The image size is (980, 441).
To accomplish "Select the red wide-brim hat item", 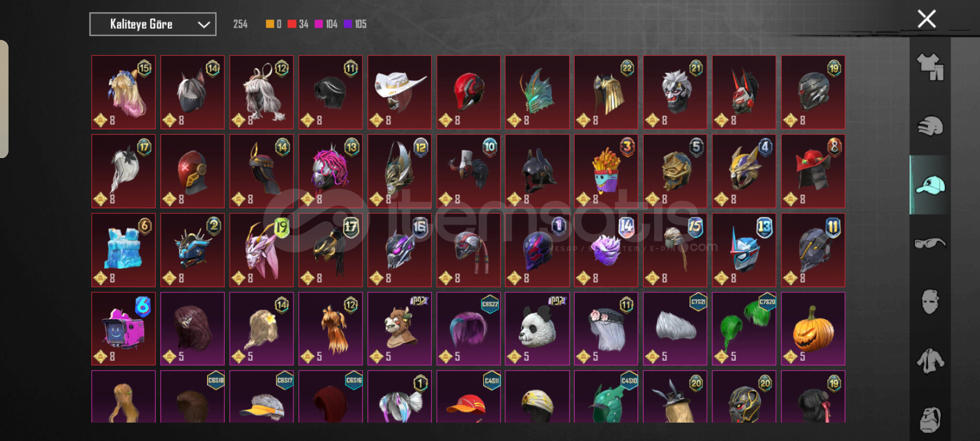I will point(813,171).
